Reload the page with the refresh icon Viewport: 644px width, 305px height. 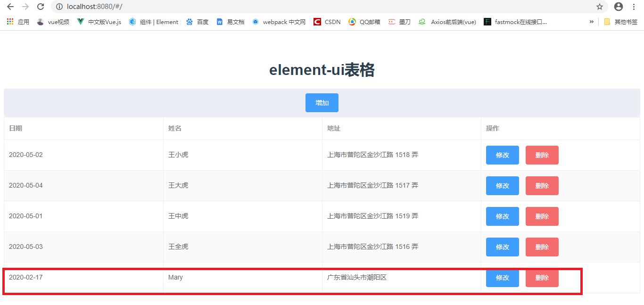point(41,7)
